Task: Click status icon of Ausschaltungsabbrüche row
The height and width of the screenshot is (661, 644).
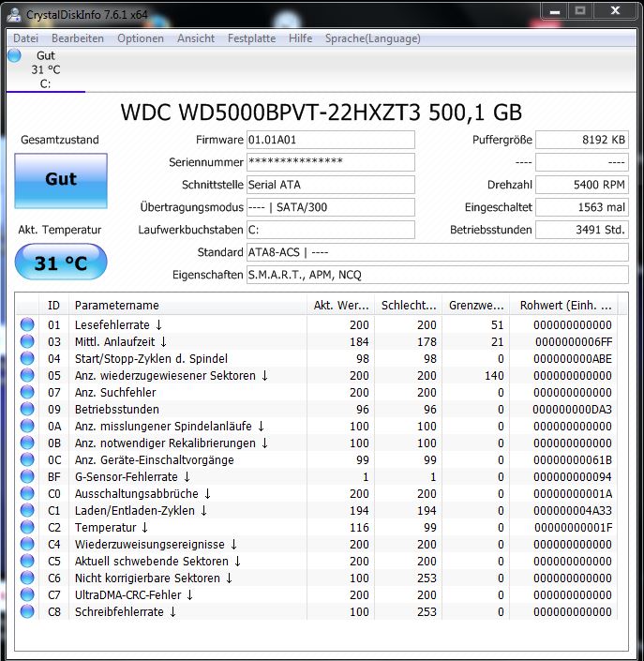Action: pos(27,493)
